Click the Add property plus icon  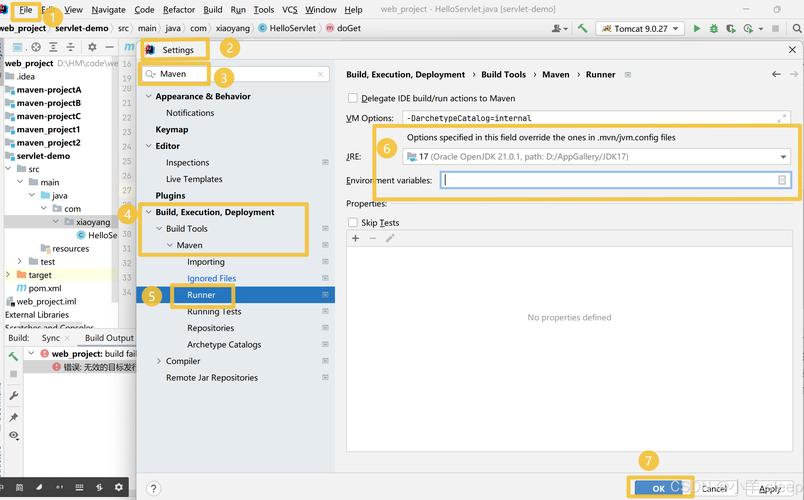355,238
